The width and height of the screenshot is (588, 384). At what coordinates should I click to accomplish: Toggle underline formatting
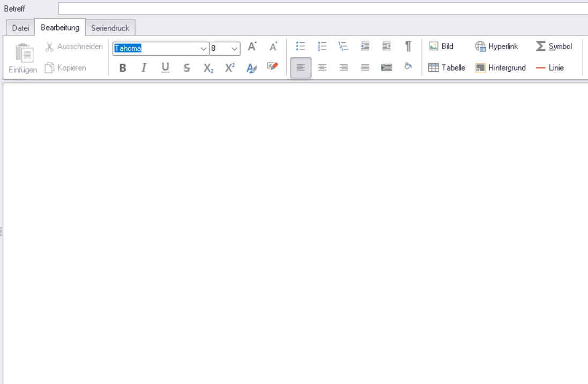(165, 67)
